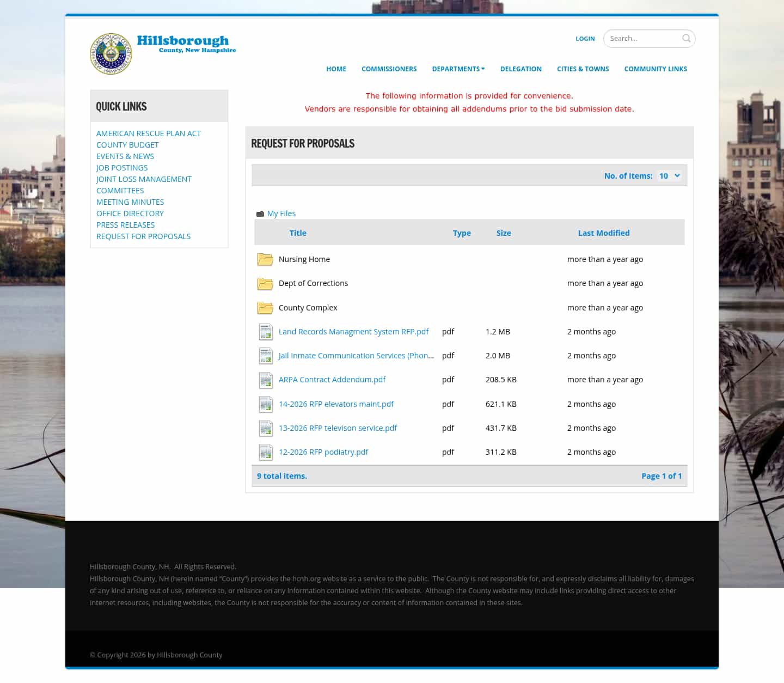The image size is (784, 683).
Task: Switch to the COMMISSIONERS menu item
Action: click(389, 69)
